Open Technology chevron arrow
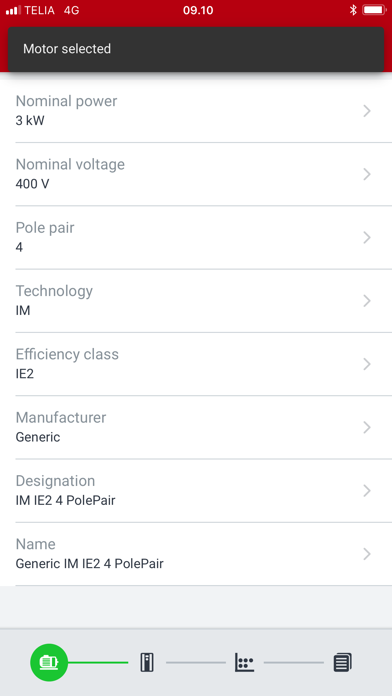 tap(367, 301)
